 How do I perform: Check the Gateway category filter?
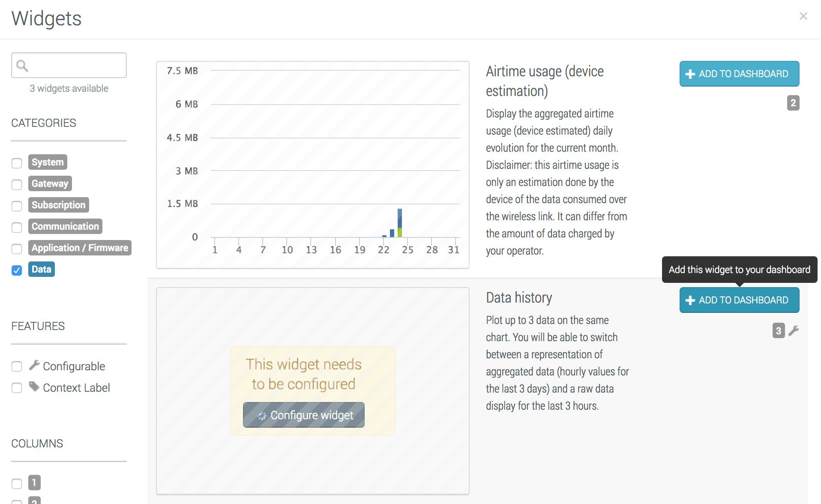[17, 184]
